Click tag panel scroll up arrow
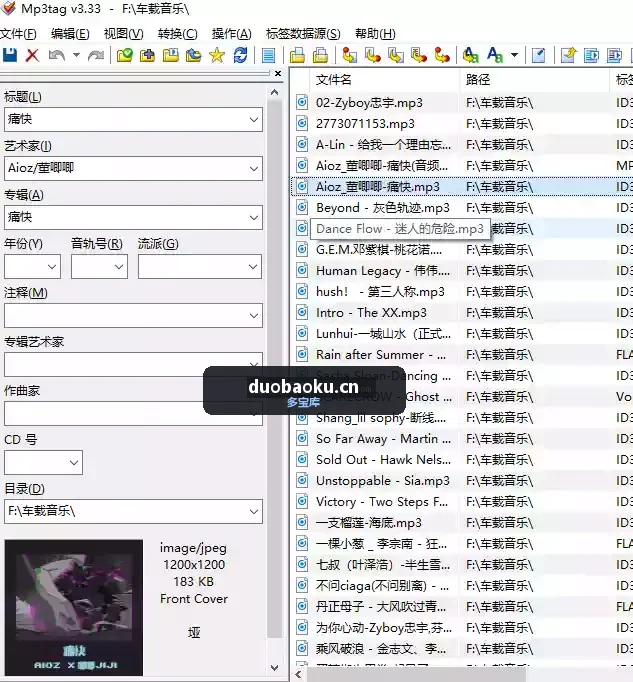The height and width of the screenshot is (682, 633). 275,92
